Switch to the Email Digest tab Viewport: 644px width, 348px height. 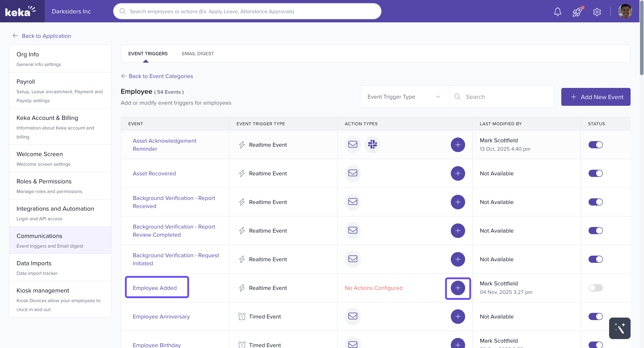coord(198,53)
